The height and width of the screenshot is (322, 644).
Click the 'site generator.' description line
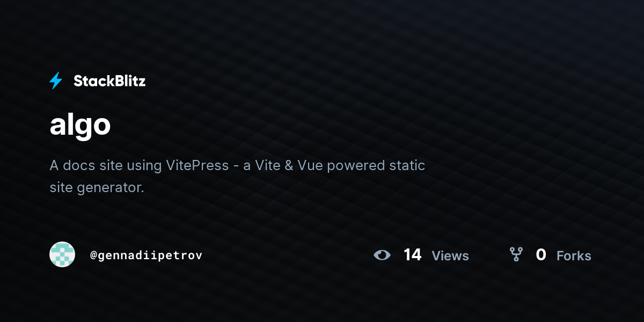point(97,188)
